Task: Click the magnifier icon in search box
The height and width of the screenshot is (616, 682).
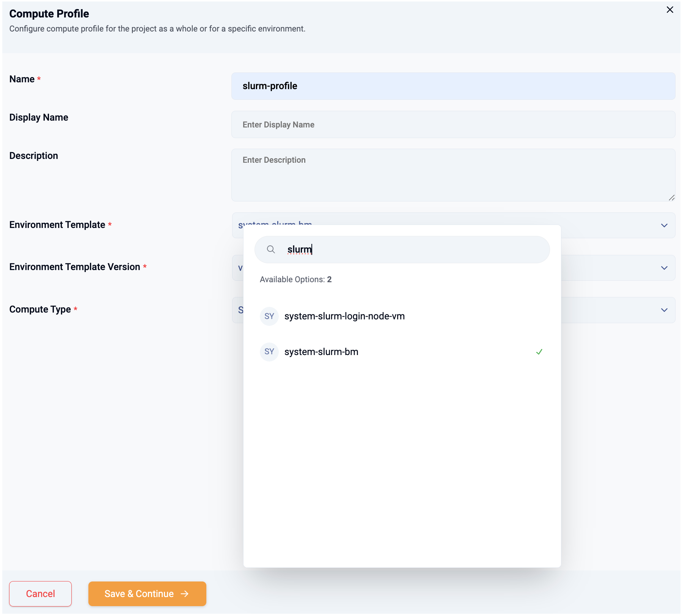Action: 271,249
